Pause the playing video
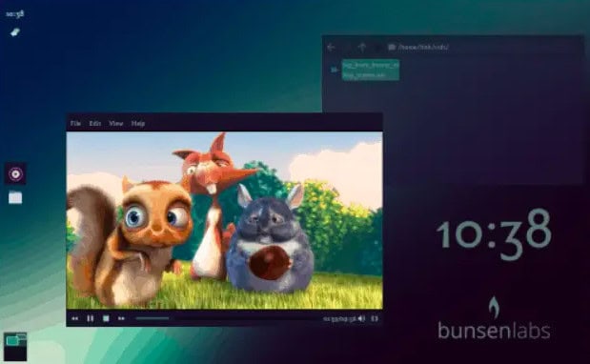 91,318
